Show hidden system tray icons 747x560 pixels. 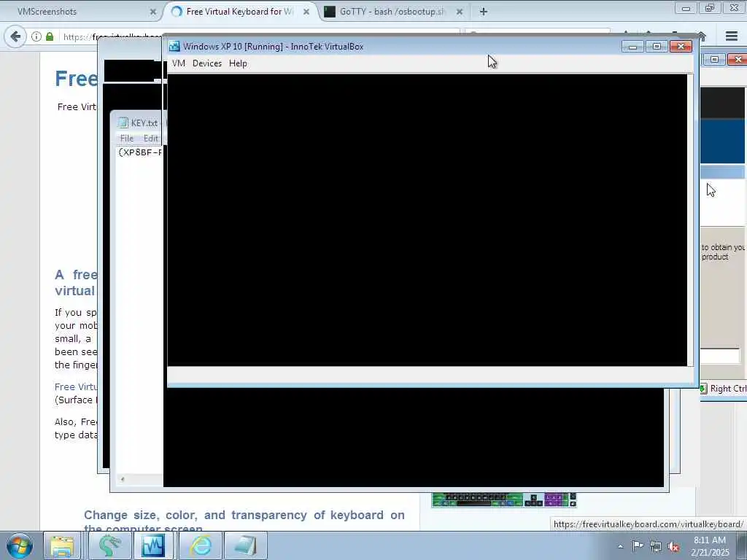point(620,546)
